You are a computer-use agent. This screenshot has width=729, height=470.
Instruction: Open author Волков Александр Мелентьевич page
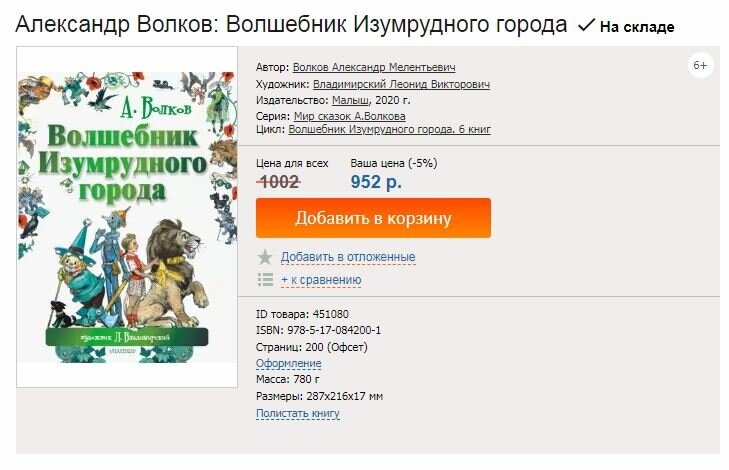click(374, 67)
